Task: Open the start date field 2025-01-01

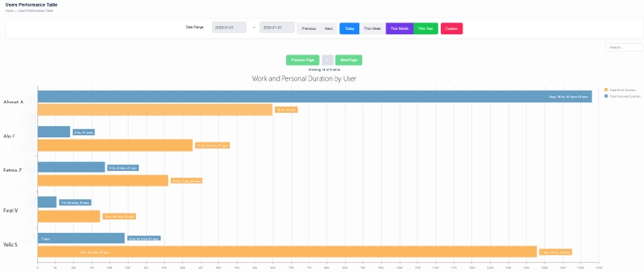Action: point(229,28)
